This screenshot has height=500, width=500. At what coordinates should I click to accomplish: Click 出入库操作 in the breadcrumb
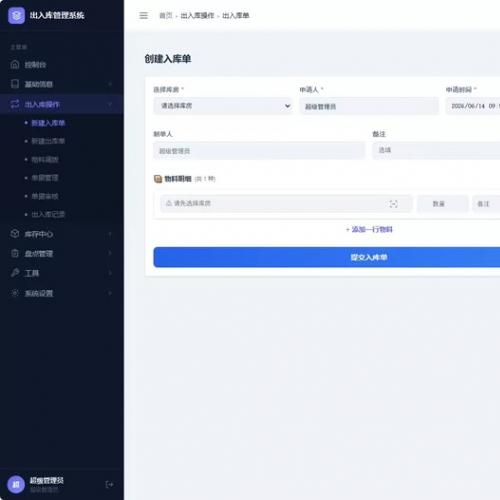[197, 15]
